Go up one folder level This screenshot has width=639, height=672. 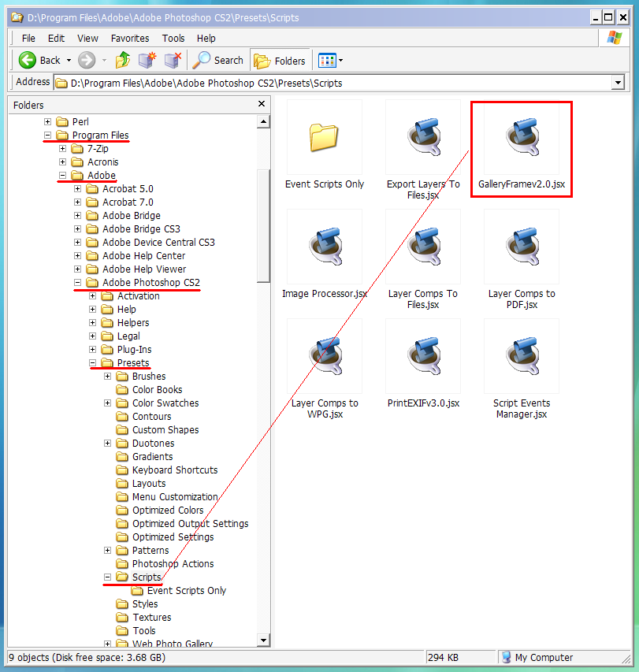(123, 61)
